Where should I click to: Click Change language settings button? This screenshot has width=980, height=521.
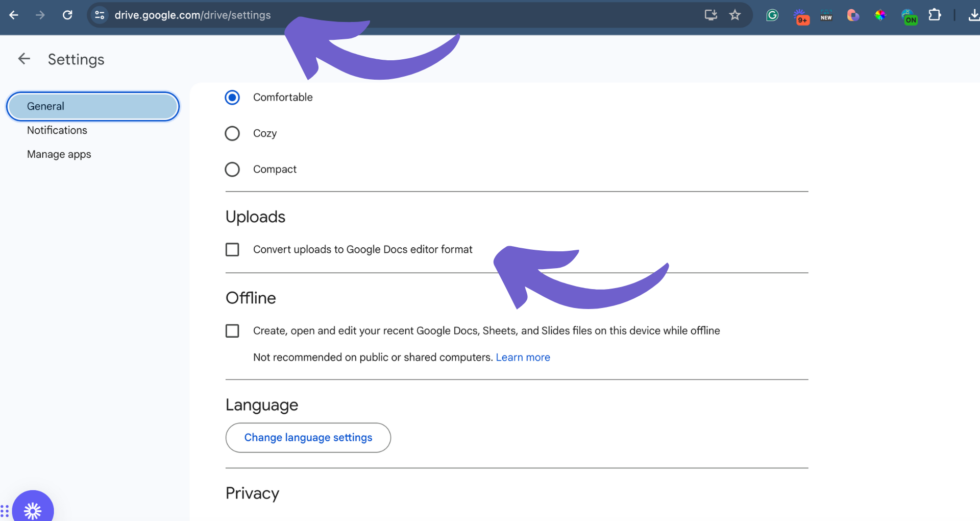[308, 438]
